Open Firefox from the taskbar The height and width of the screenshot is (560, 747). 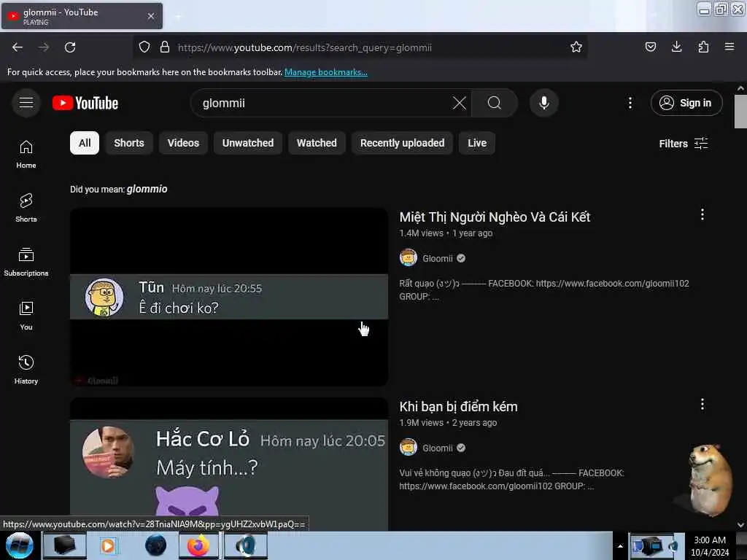[198, 545]
